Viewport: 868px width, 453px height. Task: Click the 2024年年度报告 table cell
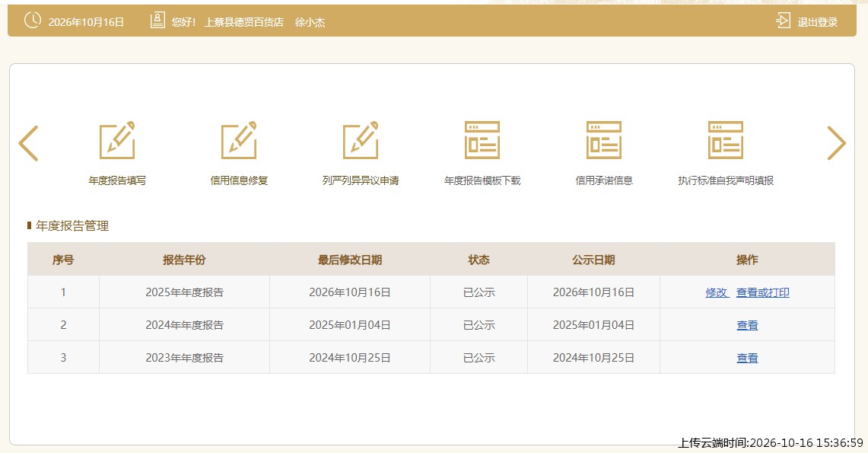coord(184,325)
